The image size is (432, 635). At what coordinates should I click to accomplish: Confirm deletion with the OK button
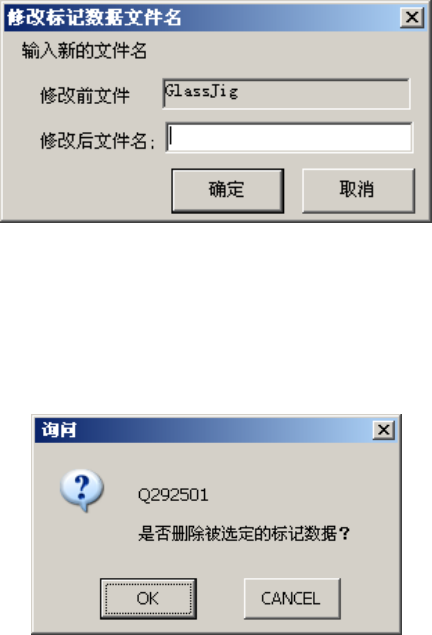[x=148, y=599]
